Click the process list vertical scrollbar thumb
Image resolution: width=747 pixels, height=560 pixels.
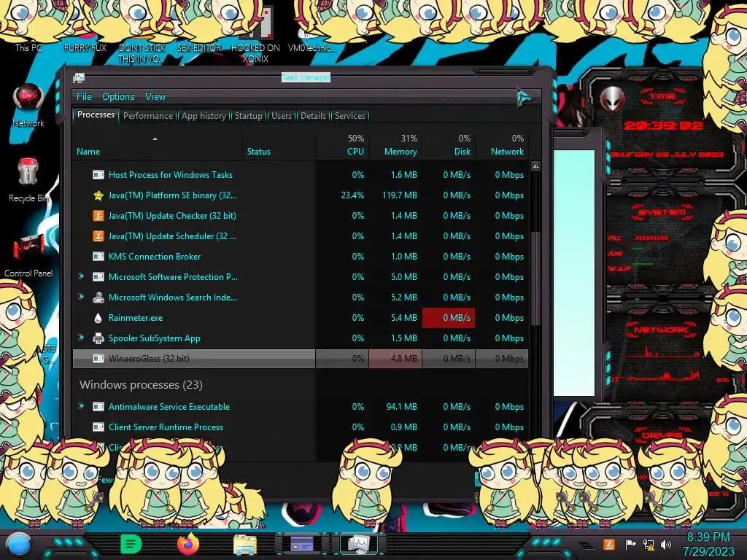(535, 279)
